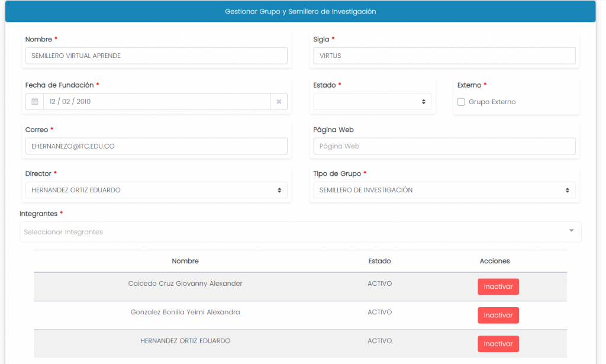
Task: Click the Seleccionar Integrantes search box
Action: pos(290,232)
